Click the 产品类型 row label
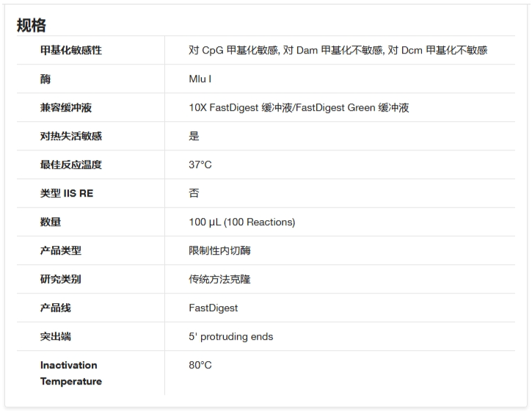The width and height of the screenshot is (532, 411). click(x=60, y=251)
